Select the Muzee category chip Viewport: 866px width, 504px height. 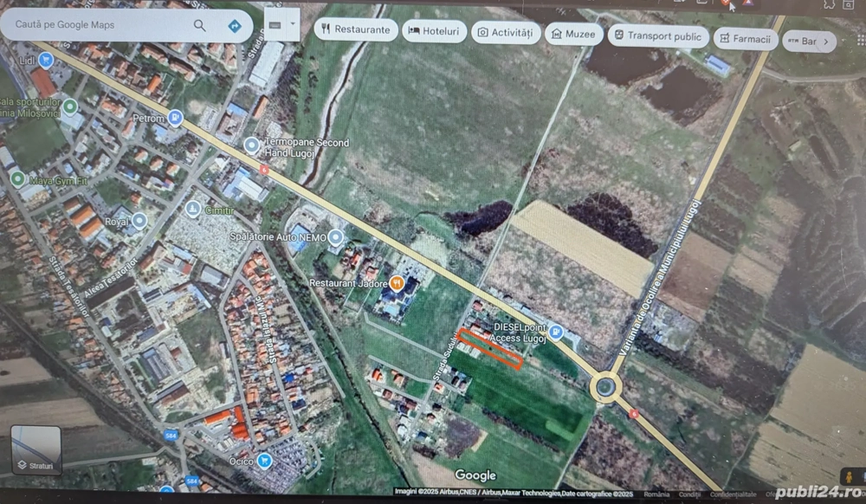(573, 35)
